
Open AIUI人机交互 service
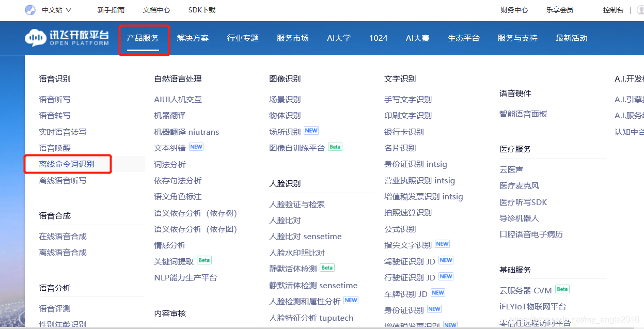point(178,99)
